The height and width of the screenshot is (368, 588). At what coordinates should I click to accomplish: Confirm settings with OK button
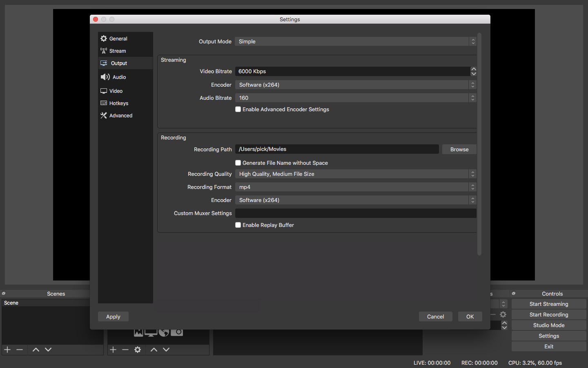pyautogui.click(x=470, y=316)
